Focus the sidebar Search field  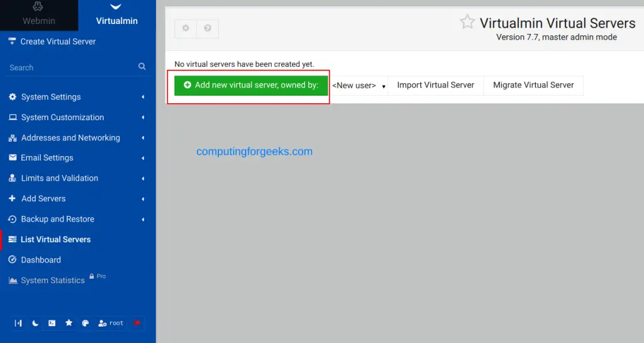(77, 67)
